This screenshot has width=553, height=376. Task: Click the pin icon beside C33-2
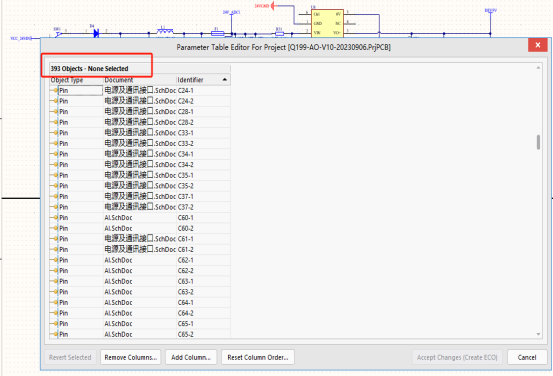[54, 144]
